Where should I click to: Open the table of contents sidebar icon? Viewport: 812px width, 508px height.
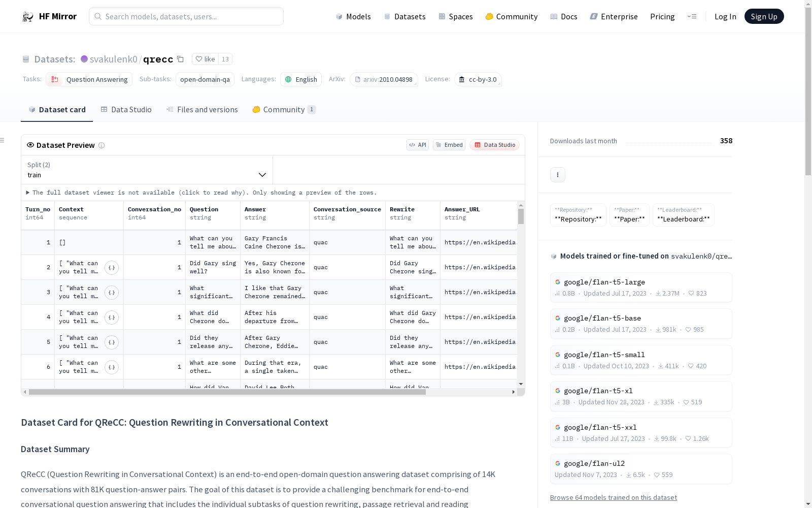pos(3,140)
